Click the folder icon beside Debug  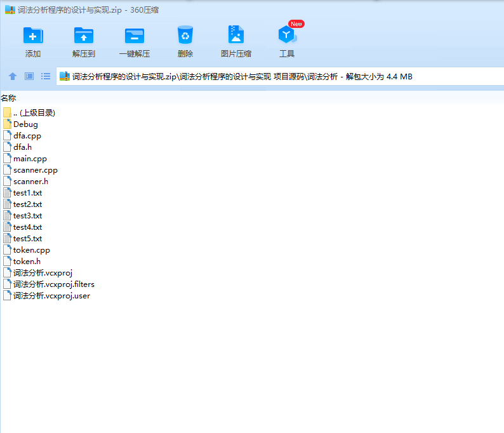(x=7, y=124)
